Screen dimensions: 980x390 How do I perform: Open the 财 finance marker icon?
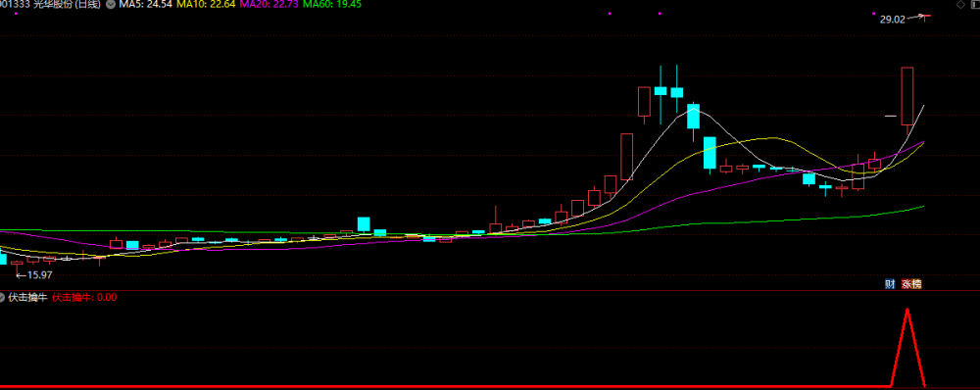pyautogui.click(x=890, y=284)
